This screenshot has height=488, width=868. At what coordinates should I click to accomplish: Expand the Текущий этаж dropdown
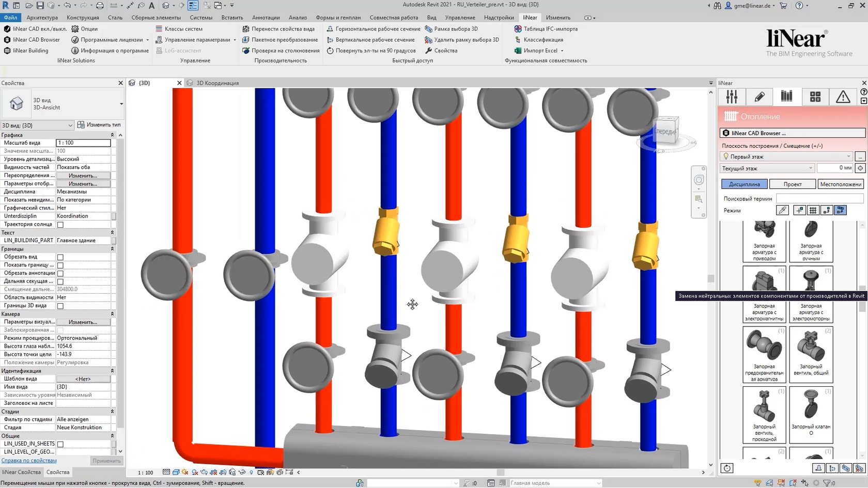point(767,168)
